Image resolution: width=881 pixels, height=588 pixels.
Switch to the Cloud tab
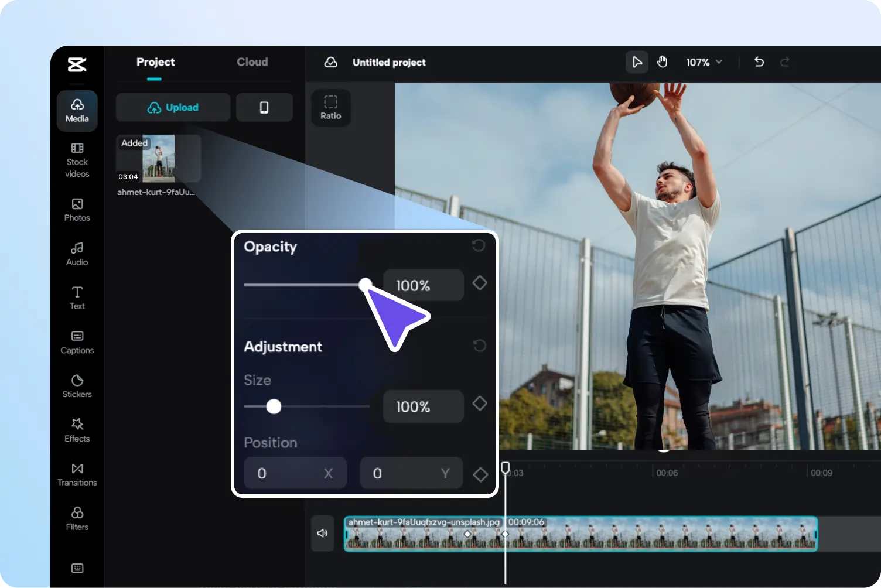click(252, 62)
